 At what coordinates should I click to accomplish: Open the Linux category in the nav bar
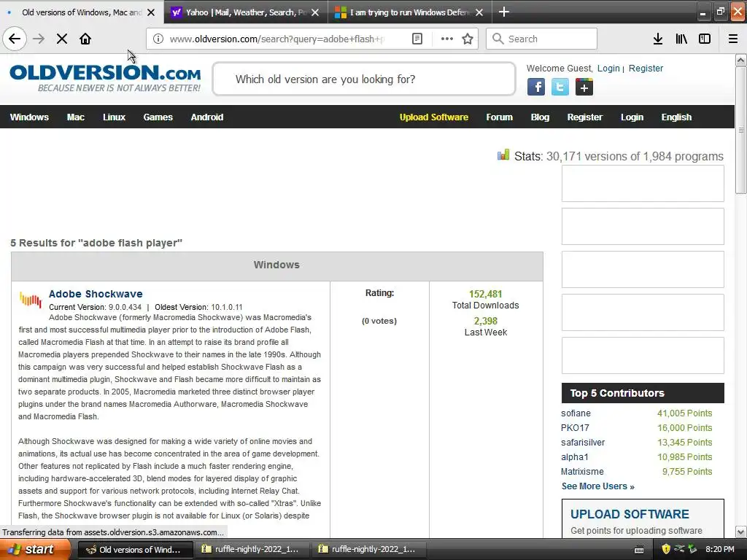point(114,117)
